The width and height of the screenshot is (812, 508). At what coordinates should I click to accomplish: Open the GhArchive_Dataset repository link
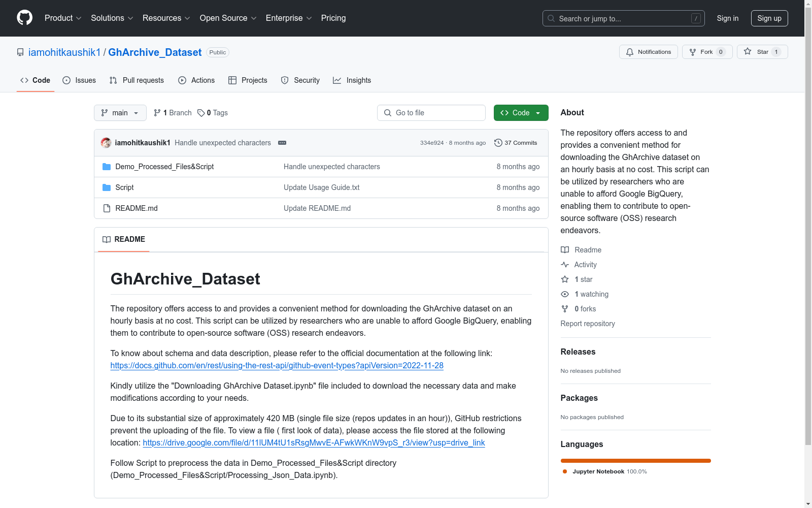tap(155, 52)
